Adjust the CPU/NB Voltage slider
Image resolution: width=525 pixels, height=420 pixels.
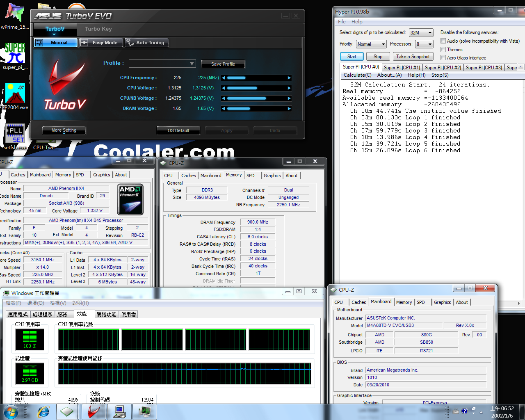tap(256, 98)
